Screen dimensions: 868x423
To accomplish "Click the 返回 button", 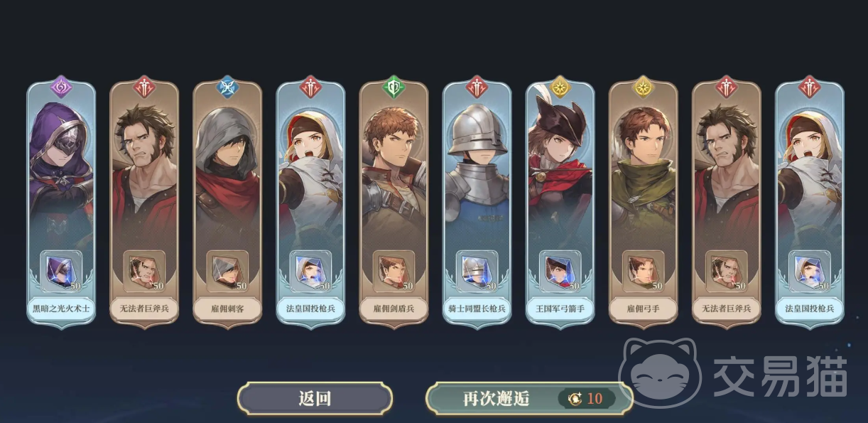I will [315, 398].
